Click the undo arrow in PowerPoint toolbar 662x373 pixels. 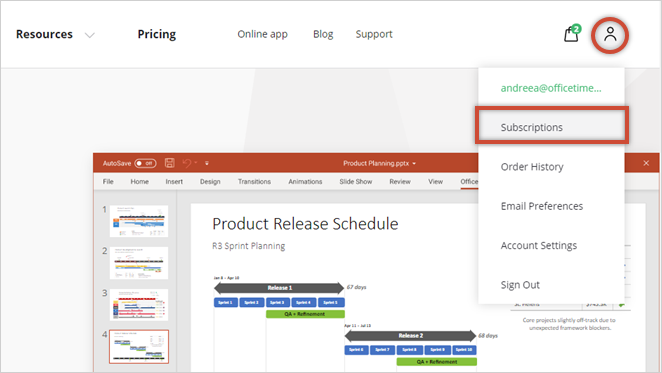click(x=187, y=163)
